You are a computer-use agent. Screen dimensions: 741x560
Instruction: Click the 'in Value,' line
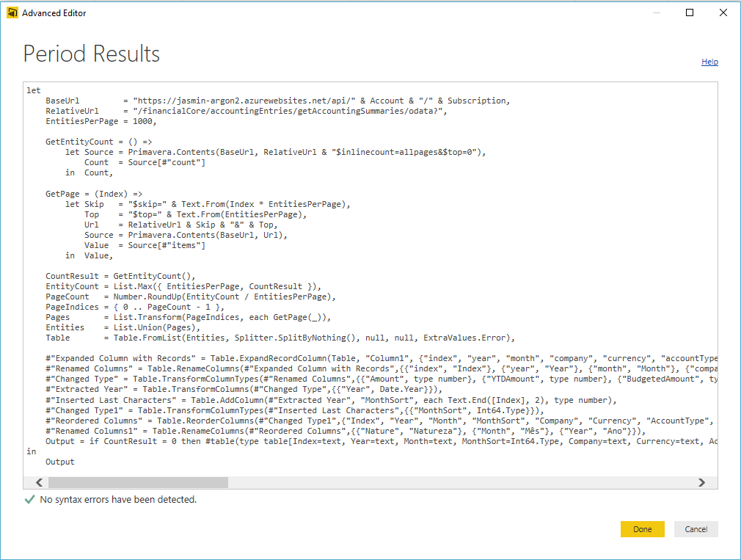coord(89,255)
